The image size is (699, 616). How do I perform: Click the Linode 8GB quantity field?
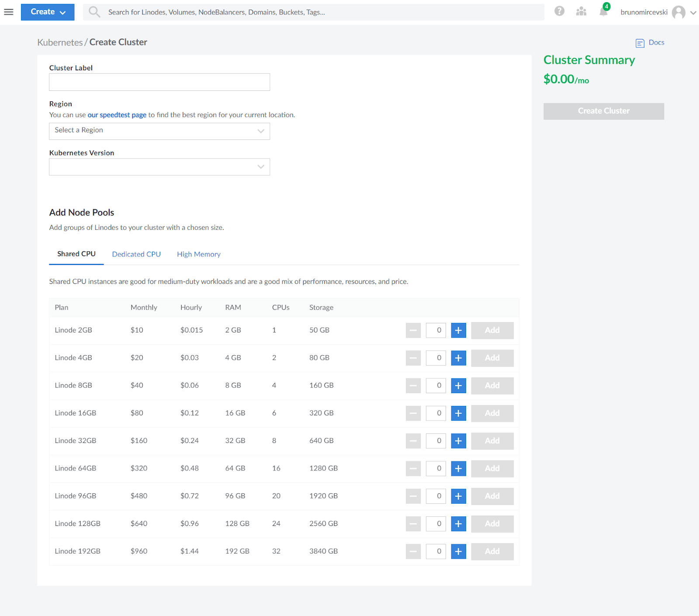pos(436,385)
